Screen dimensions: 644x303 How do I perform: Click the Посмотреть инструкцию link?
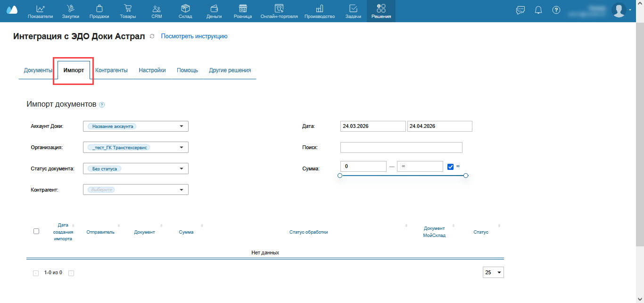pyautogui.click(x=194, y=36)
